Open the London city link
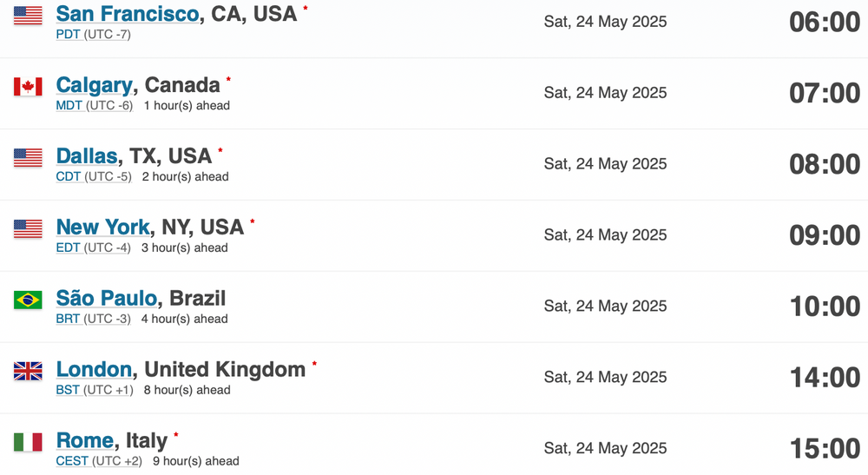The width and height of the screenshot is (868, 475). (94, 369)
